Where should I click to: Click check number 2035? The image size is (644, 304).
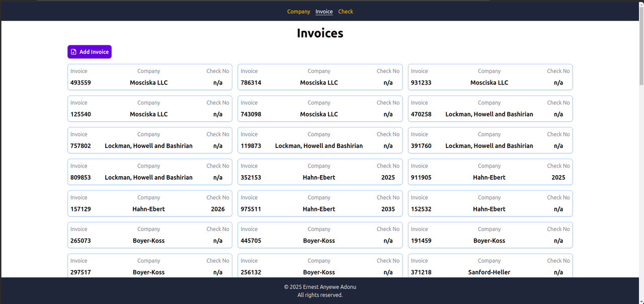tap(388, 209)
